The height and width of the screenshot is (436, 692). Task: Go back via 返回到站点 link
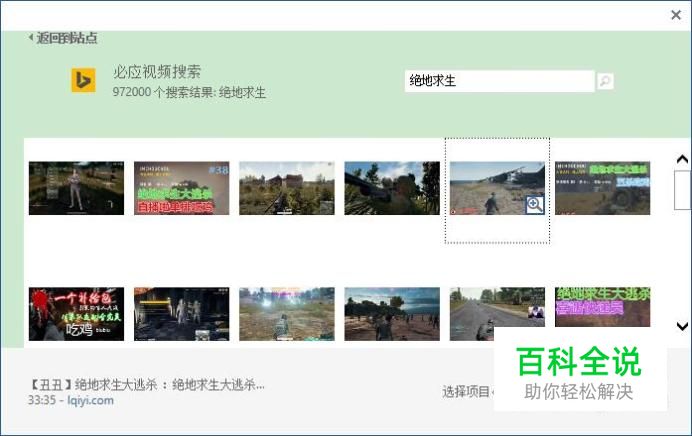[63, 38]
